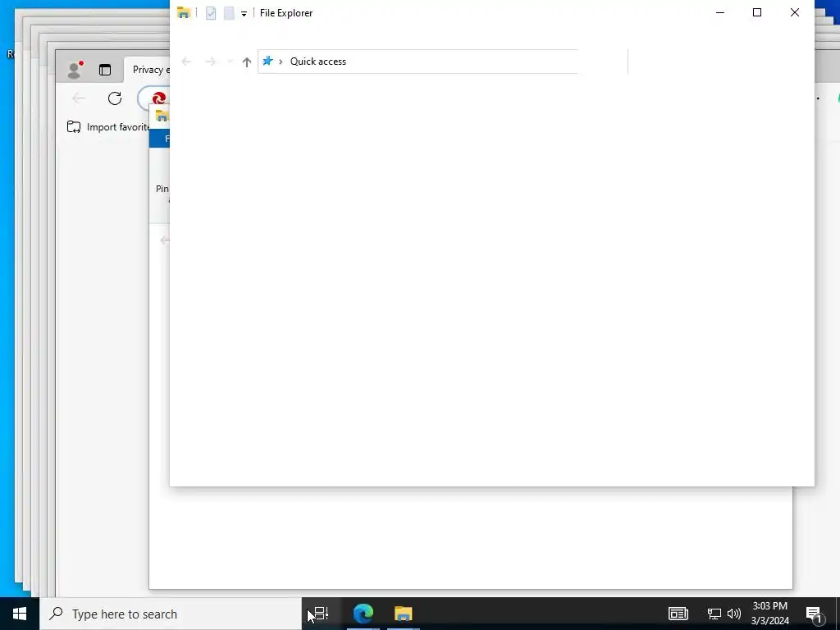Open the Windows Start menu
This screenshot has height=630, width=840.
pos(20,614)
